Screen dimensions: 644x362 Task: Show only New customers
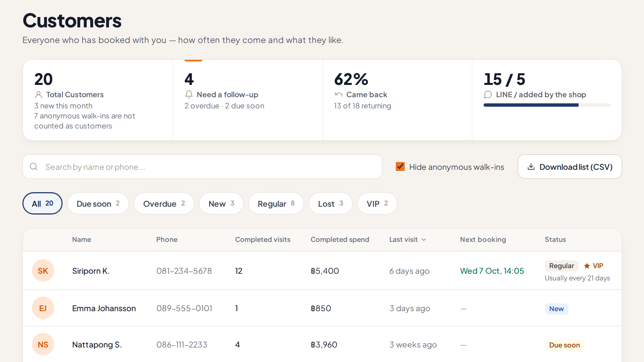point(221,203)
